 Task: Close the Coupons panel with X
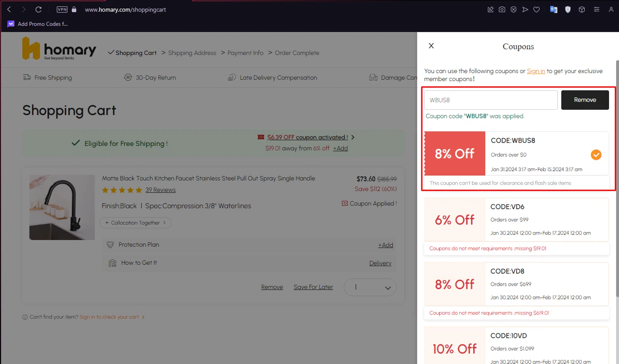point(431,46)
